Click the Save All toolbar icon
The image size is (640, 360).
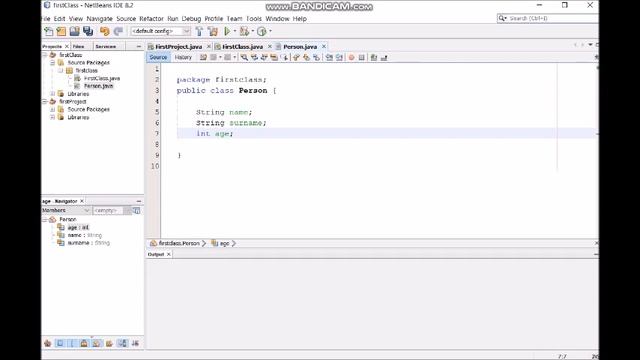pyautogui.click(x=88, y=31)
